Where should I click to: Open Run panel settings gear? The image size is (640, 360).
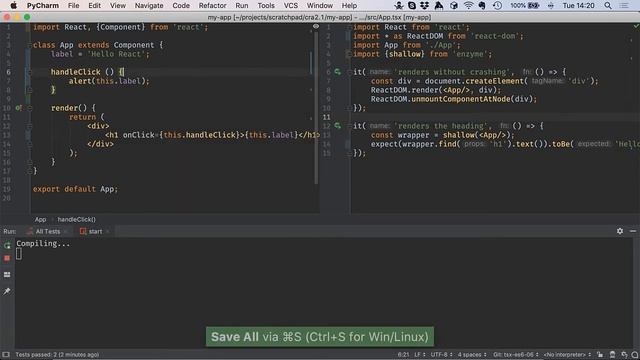(620, 231)
